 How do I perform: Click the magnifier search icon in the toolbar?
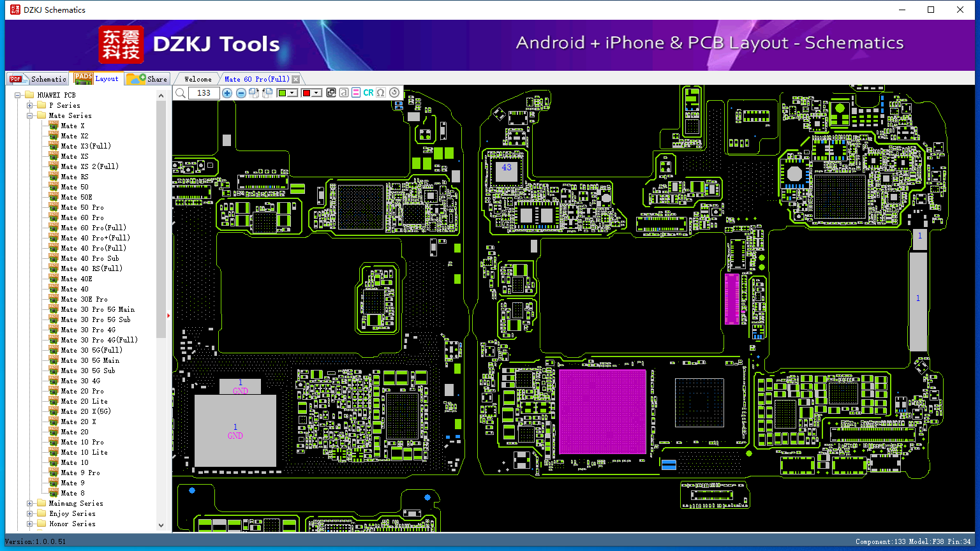click(181, 93)
